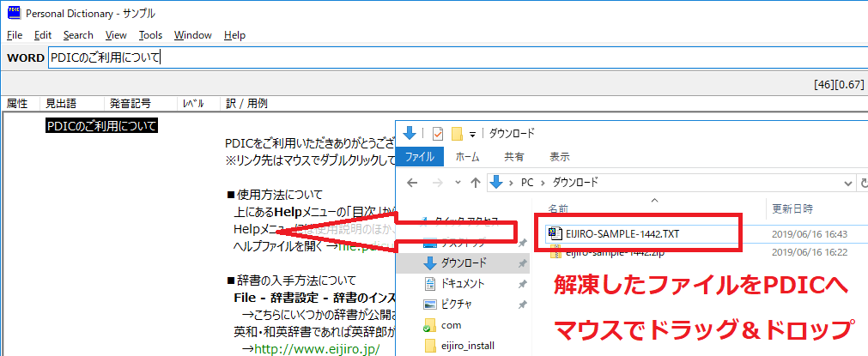The height and width of the screenshot is (356, 868).
Task: Open the File menu in PDIC
Action: [x=15, y=35]
